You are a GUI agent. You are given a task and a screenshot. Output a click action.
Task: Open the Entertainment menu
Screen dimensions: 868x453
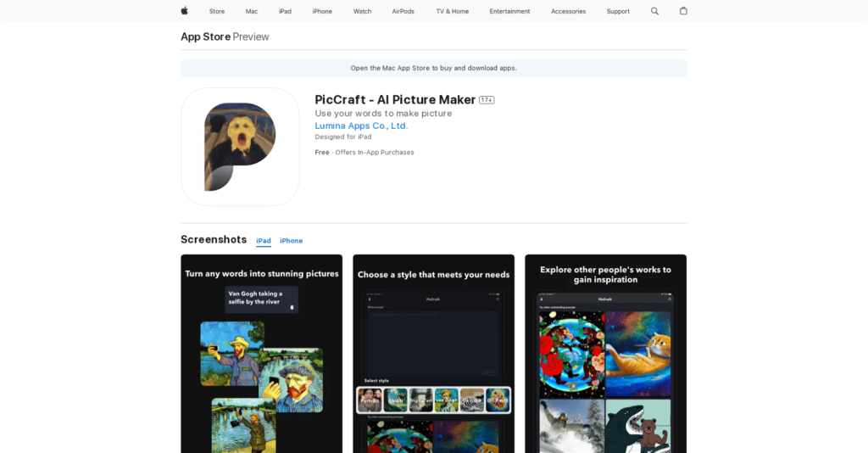click(x=509, y=11)
